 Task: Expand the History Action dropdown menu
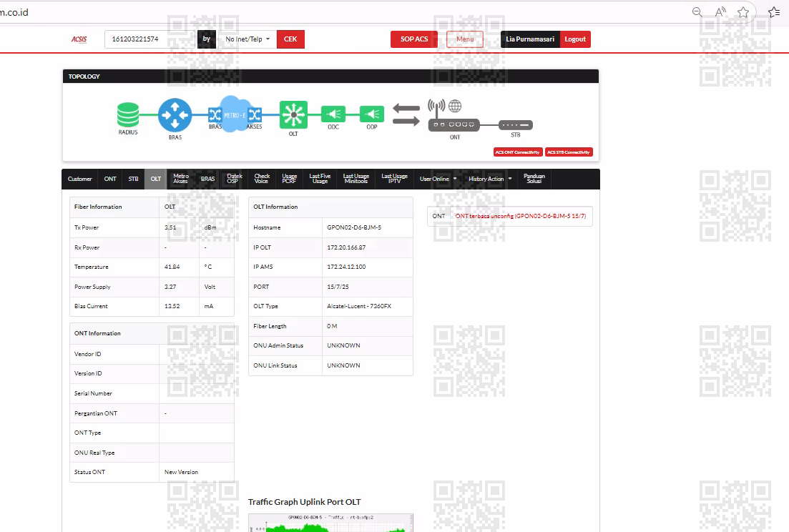(x=489, y=179)
